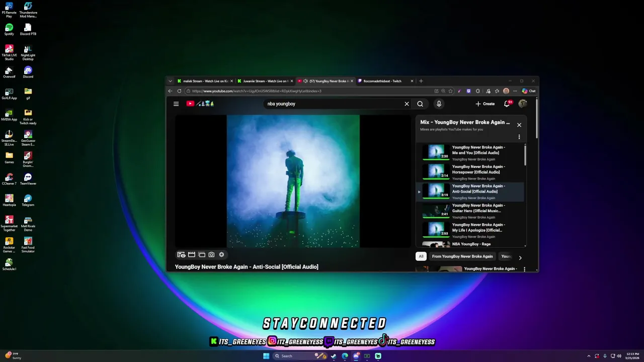644x362 pixels.
Task: Focus the 'nba youngboy' search field
Action: pyautogui.click(x=334, y=104)
